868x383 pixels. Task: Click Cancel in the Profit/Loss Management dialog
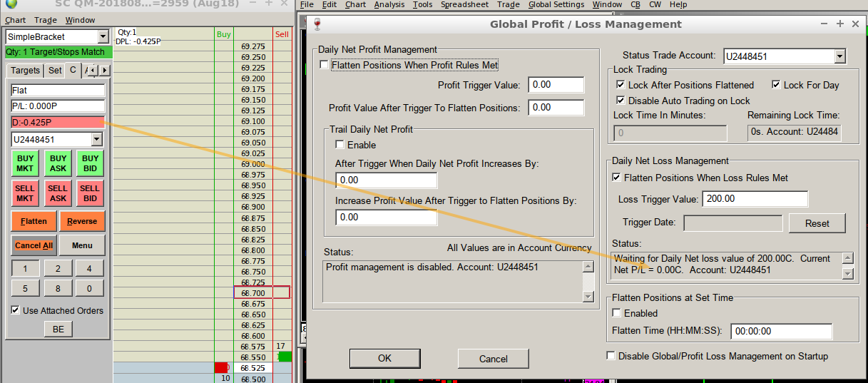click(493, 358)
